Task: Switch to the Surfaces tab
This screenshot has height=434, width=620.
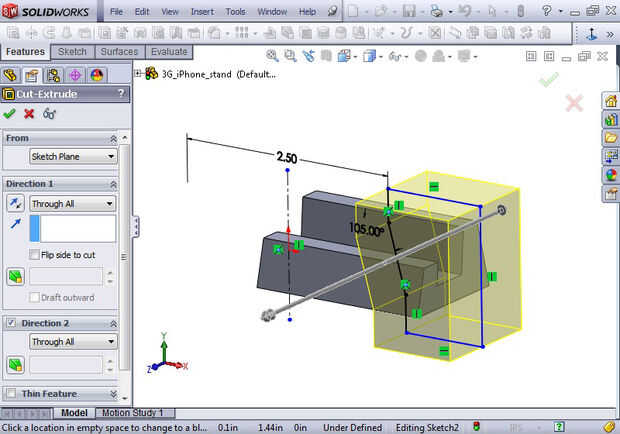Action: pos(119,52)
